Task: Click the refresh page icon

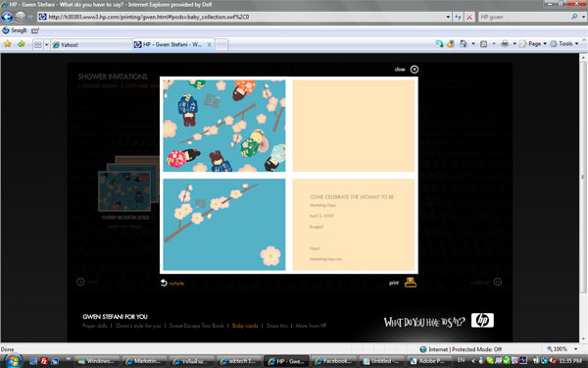Action: (x=458, y=17)
